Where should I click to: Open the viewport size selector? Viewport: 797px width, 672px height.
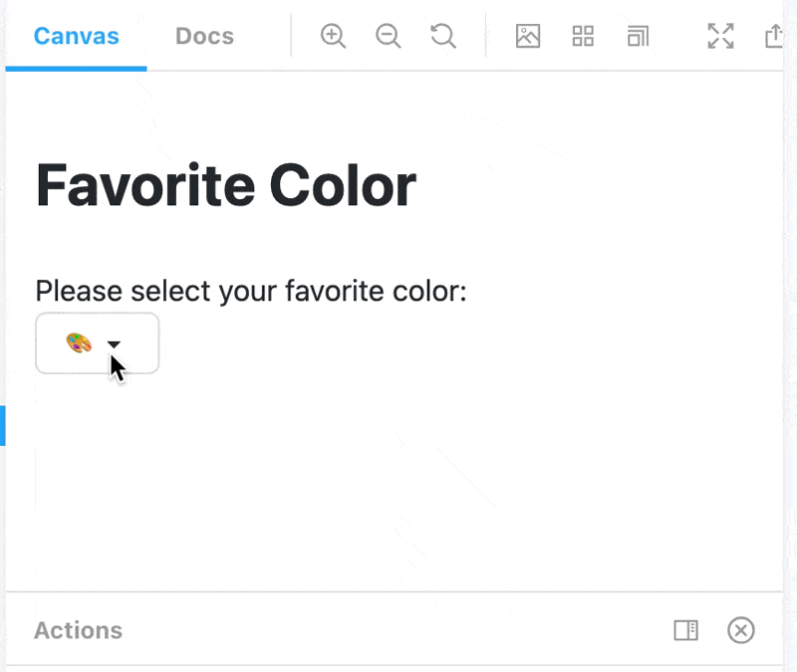click(x=638, y=36)
